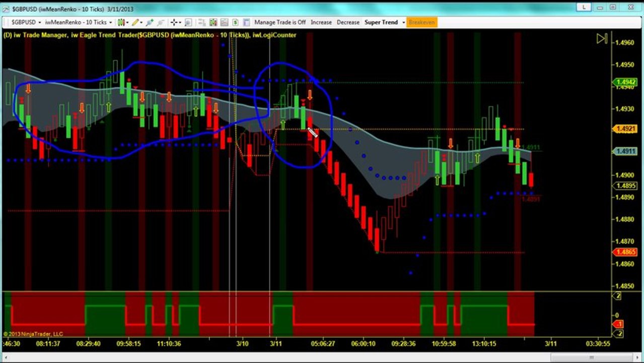This screenshot has height=363, width=644.
Task: Expand the Super Trend dropdown arrow
Action: point(403,22)
